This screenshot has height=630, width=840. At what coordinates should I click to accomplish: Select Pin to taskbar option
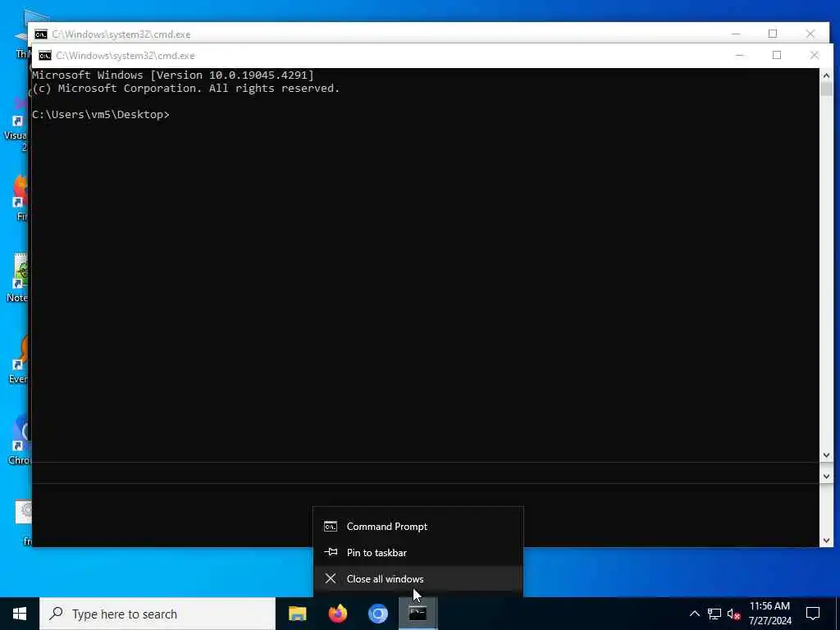coord(418,552)
